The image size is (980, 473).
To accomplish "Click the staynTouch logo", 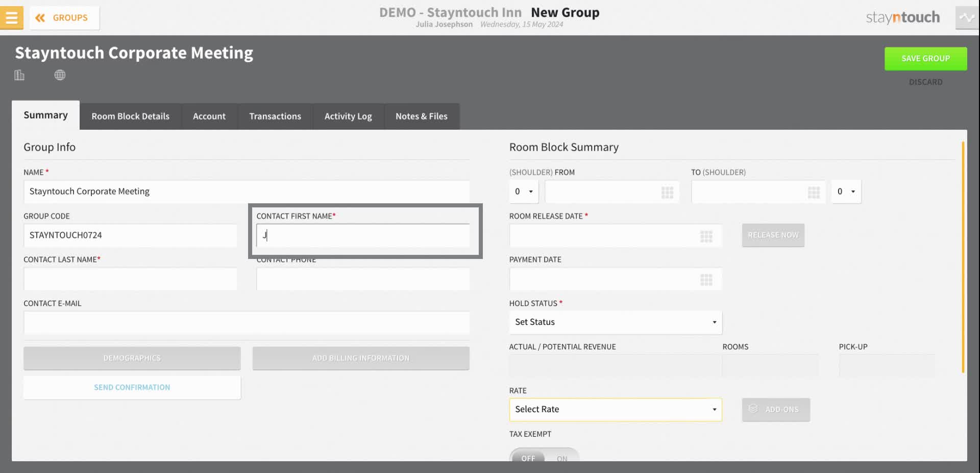I will pyautogui.click(x=902, y=18).
